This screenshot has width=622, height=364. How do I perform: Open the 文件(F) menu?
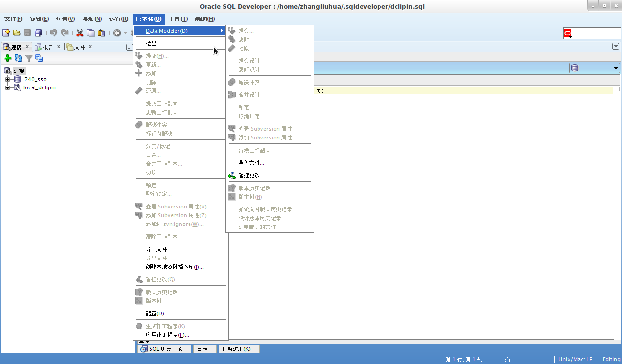click(14, 19)
